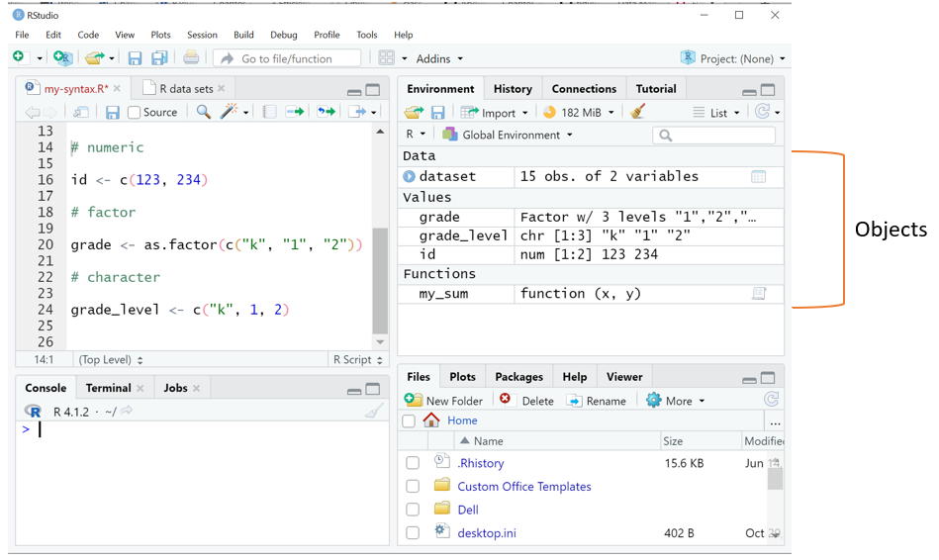Click the New Folder button

(x=444, y=401)
